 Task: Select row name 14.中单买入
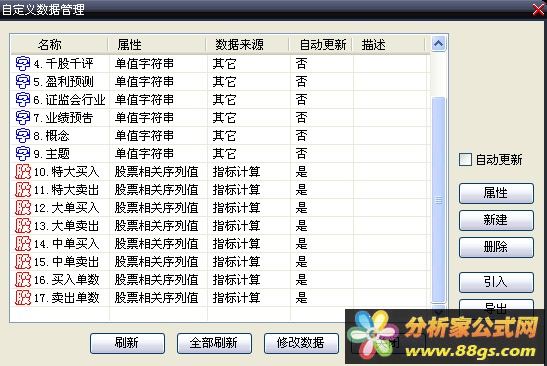[x=66, y=244]
